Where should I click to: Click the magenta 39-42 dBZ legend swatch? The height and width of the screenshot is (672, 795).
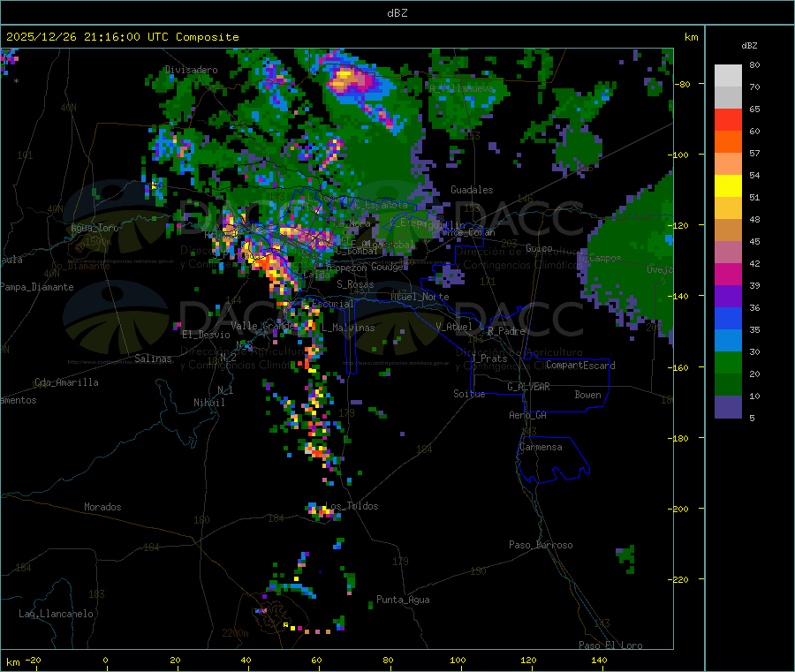pos(728,274)
